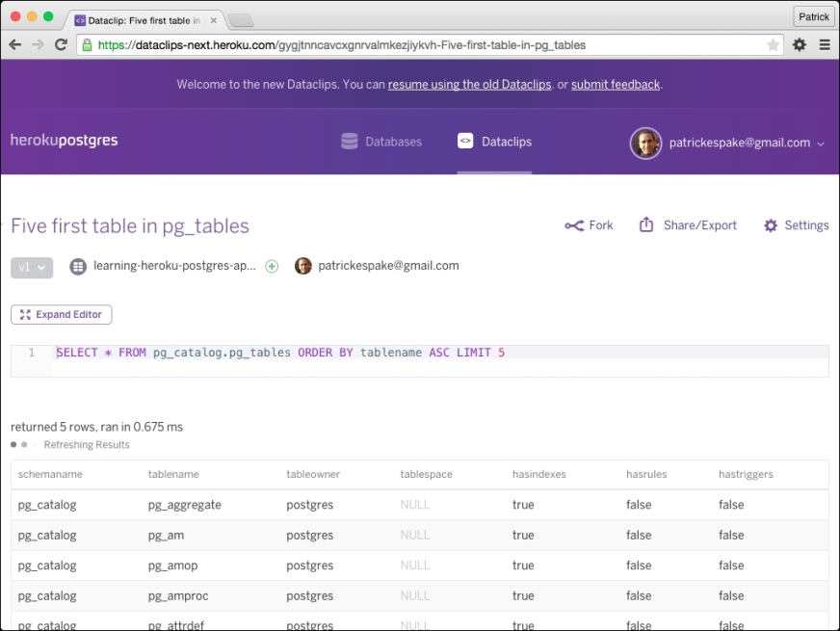Screen dimensions: 840x631
Task: Click the tableowner column header
Action: [x=313, y=475]
